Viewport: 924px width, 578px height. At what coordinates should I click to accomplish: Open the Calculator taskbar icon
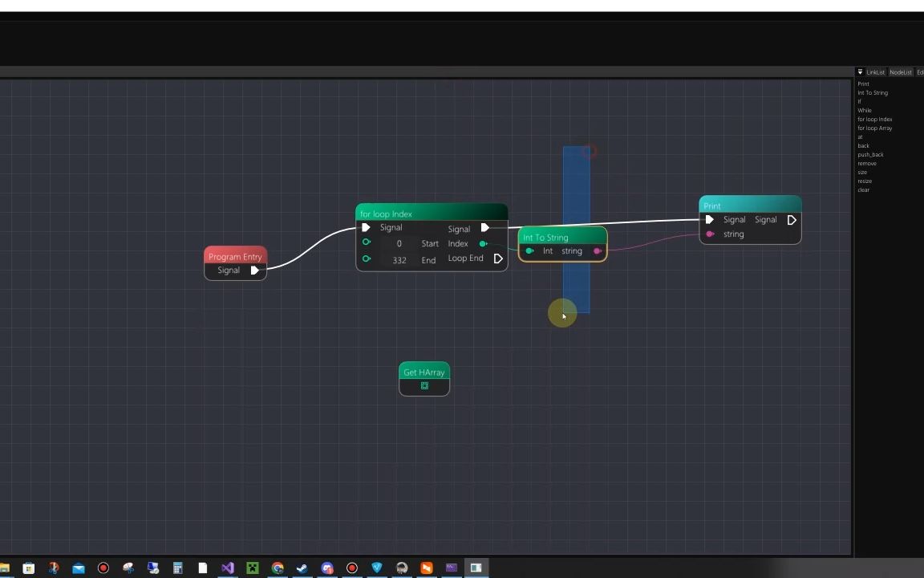point(177,568)
